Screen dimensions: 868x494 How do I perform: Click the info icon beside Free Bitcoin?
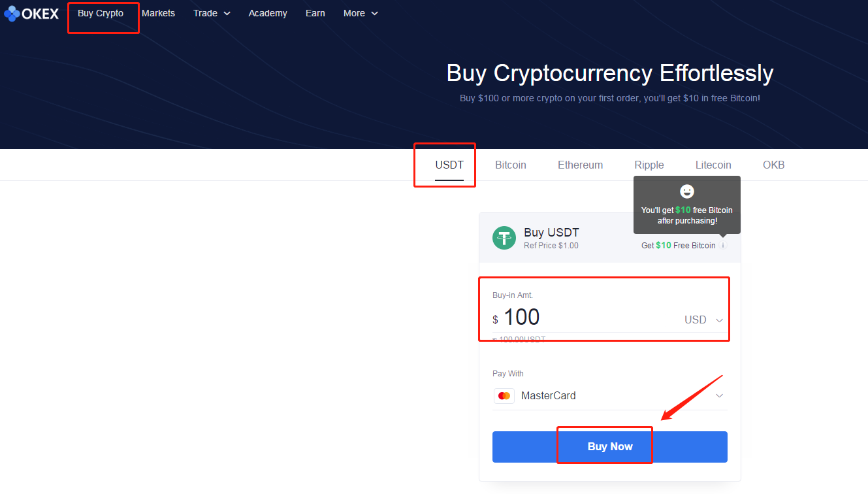pyautogui.click(x=723, y=246)
